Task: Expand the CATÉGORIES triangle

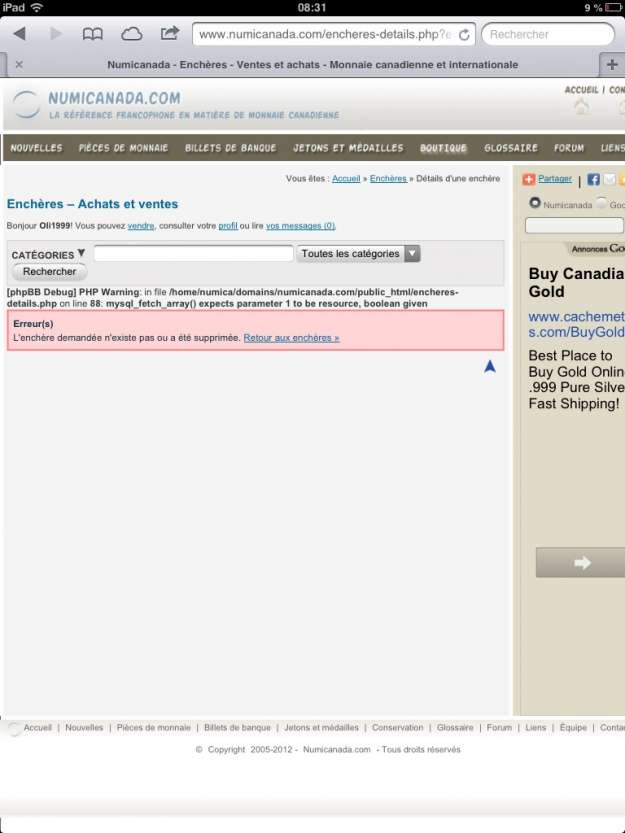Action: click(x=81, y=253)
